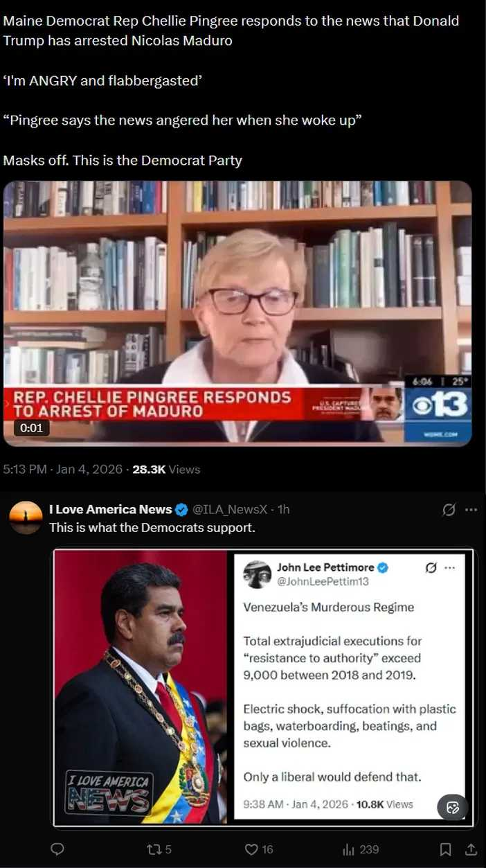
Task: Click the I Love America News avatar
Action: point(26,517)
